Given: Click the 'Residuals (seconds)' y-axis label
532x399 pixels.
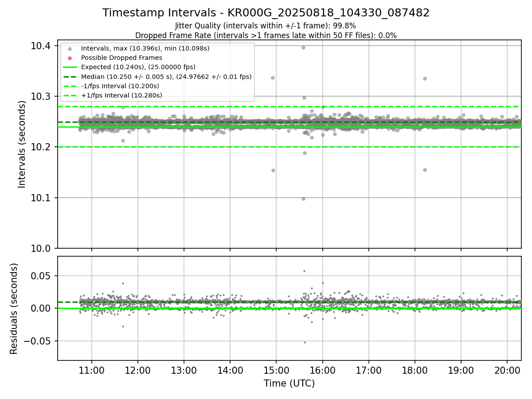Looking at the screenshot, I should [x=14, y=309].
